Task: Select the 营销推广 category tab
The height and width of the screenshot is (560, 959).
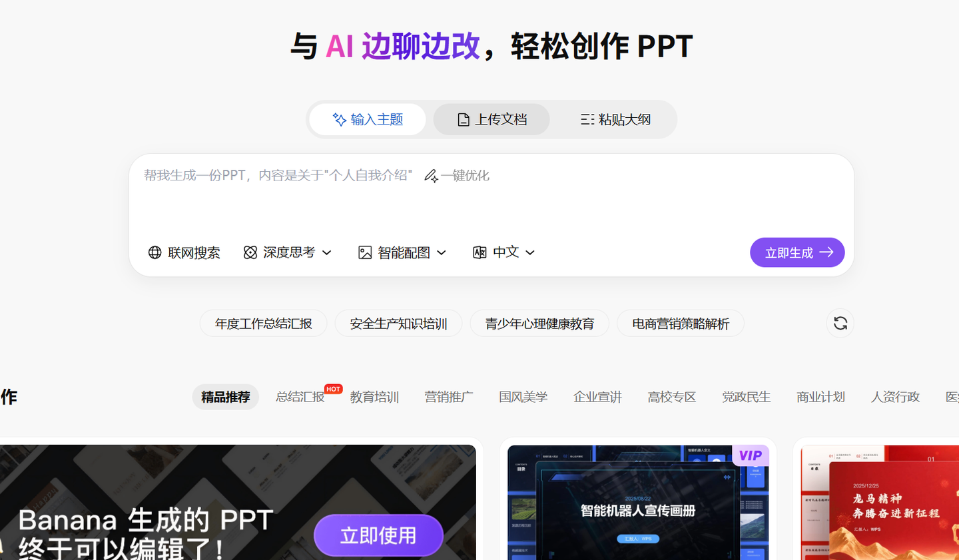Action: coord(449,397)
